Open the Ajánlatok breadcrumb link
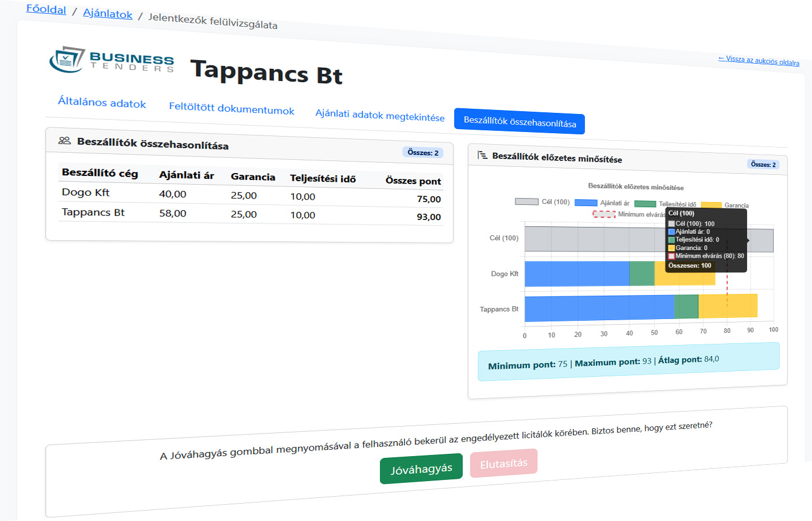 (x=108, y=13)
